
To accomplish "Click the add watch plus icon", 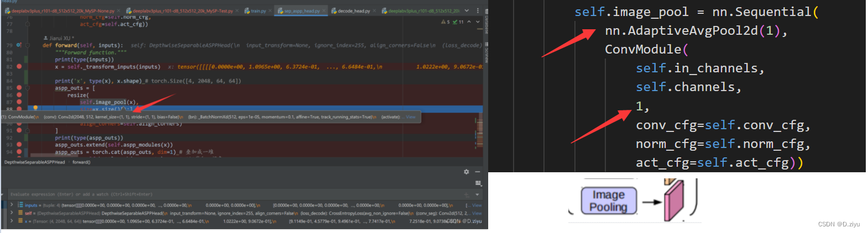I will [x=466, y=194].
